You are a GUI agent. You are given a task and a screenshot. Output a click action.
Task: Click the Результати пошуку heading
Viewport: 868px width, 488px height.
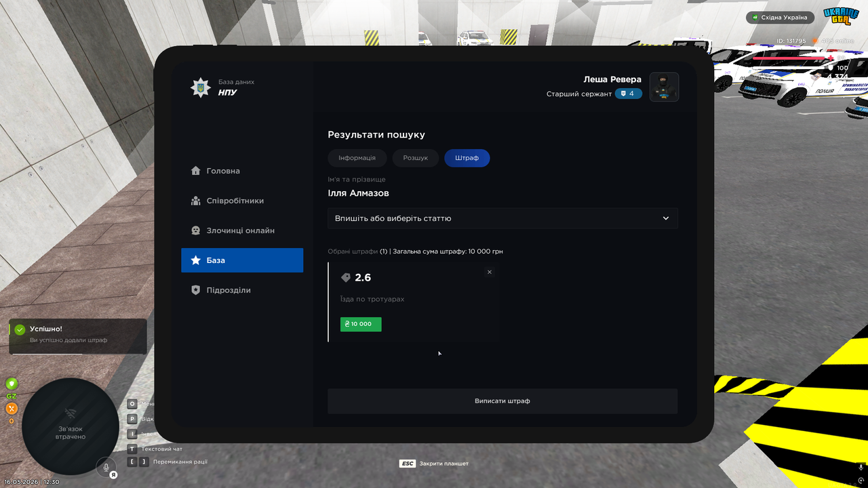point(376,135)
